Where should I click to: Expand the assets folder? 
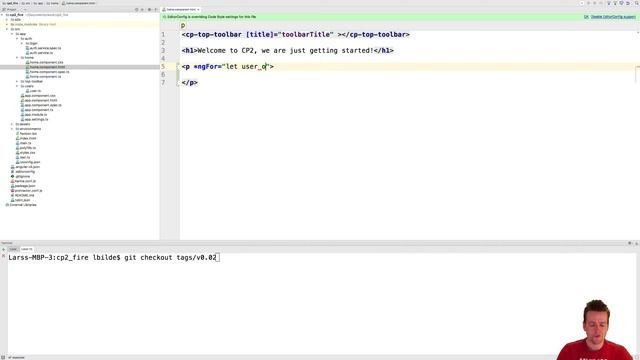[x=12, y=124]
